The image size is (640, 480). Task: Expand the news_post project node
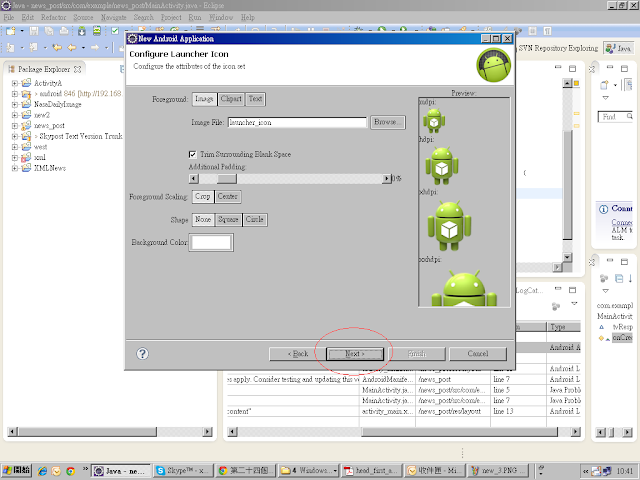pyautogui.click(x=15, y=126)
